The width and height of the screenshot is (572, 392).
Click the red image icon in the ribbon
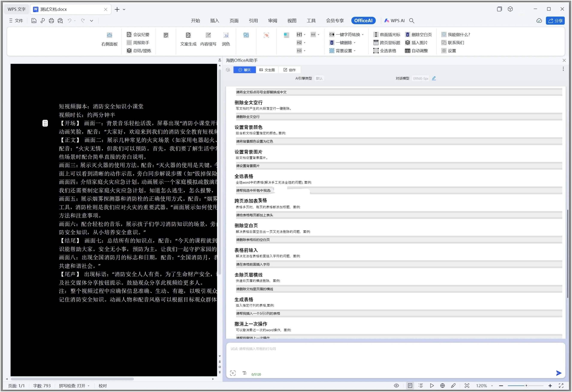[266, 35]
